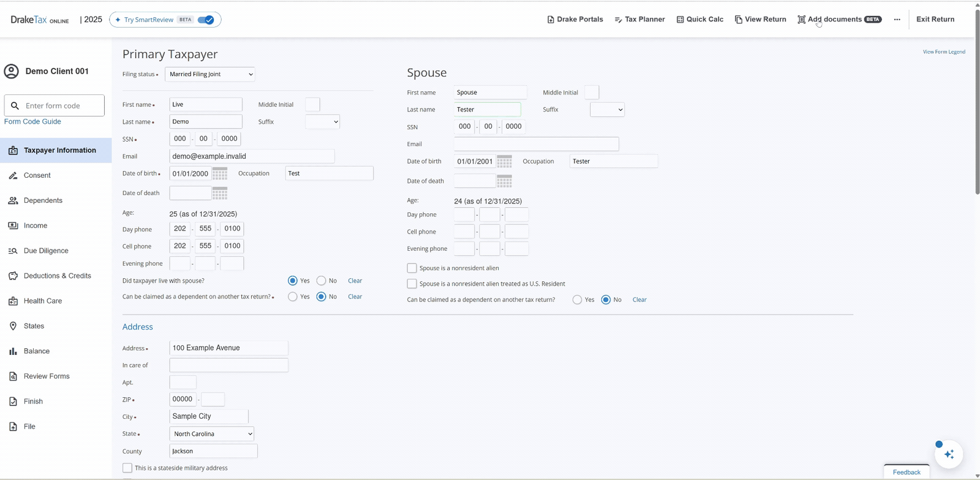Open the Filing status dropdown
980x480 pixels.
(210, 74)
